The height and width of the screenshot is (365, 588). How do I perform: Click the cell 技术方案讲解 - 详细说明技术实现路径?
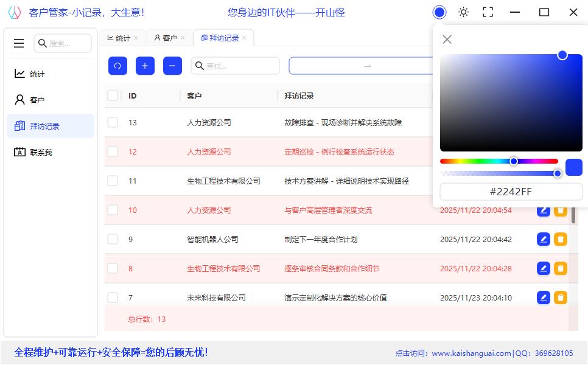[x=346, y=181]
